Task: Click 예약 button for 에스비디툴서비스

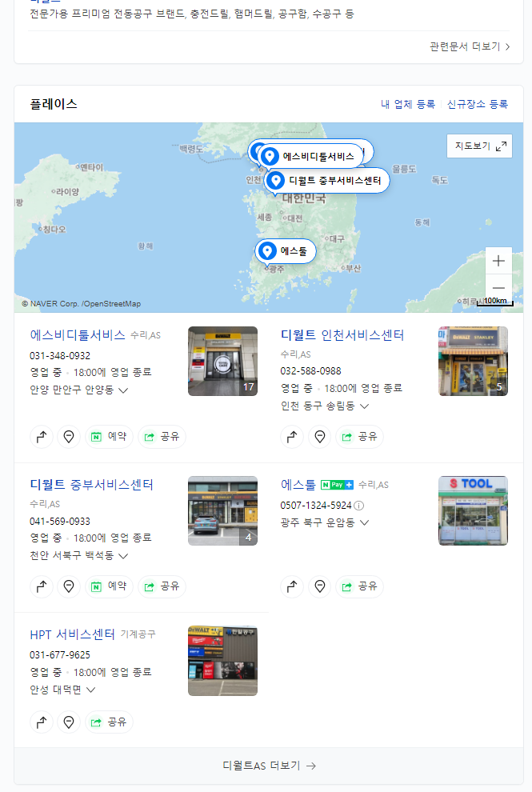Action: (109, 437)
